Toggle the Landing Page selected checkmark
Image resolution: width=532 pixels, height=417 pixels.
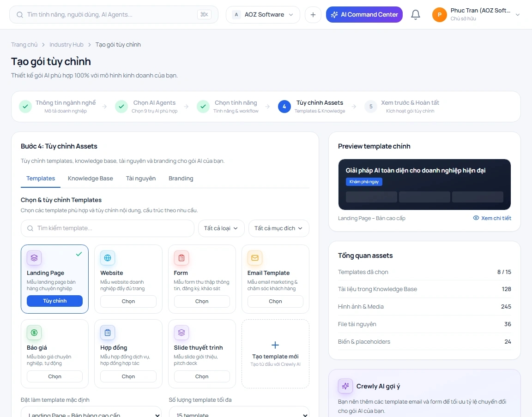79,254
